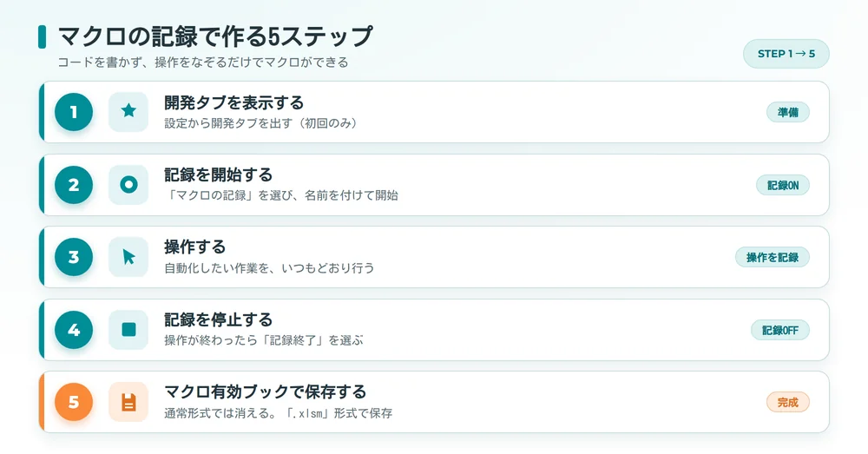The height and width of the screenshot is (454, 868).
Task: Click the マクロの記録で作る5ステップ title
Action: pyautogui.click(x=215, y=36)
